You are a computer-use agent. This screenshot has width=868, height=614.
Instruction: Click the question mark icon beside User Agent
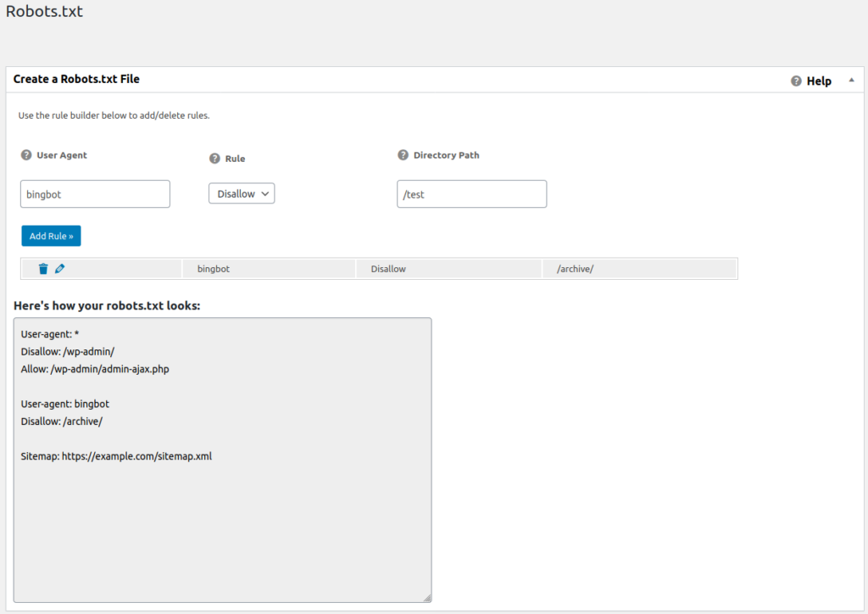26,155
